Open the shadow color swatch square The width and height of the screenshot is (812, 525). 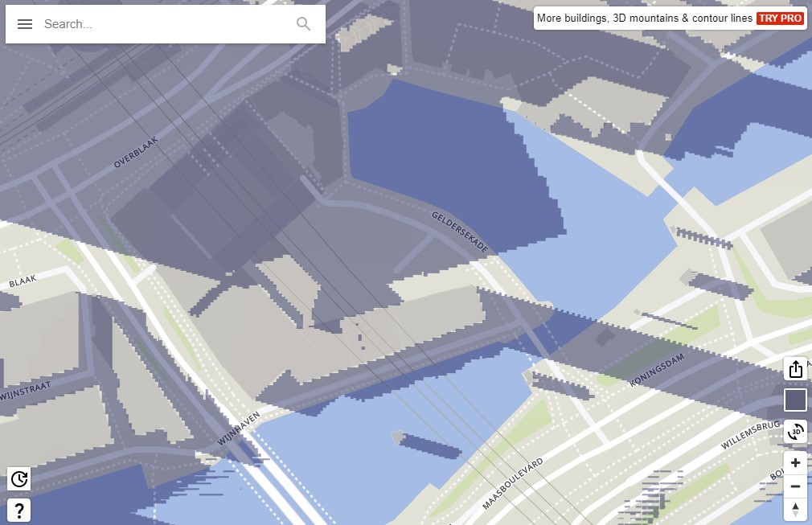click(795, 400)
